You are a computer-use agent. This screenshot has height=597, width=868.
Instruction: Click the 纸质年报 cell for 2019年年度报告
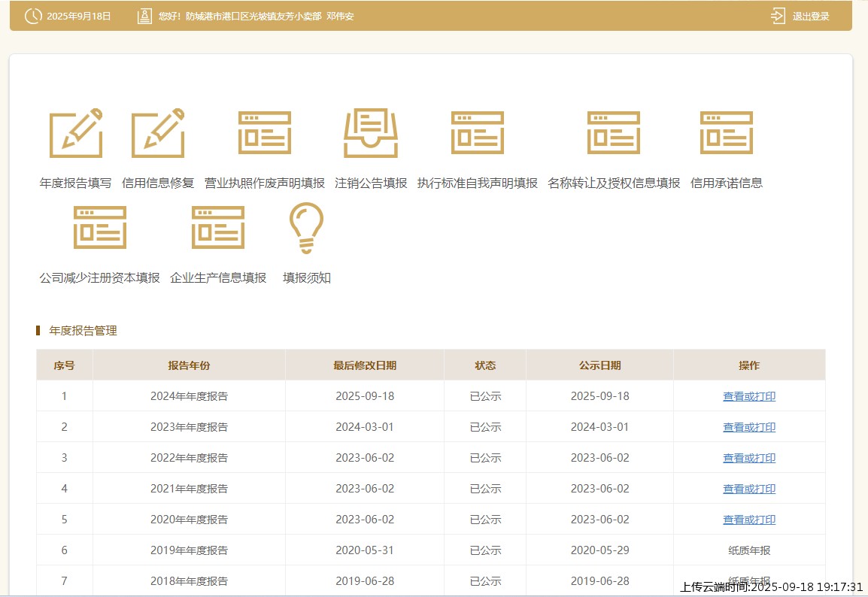(749, 550)
